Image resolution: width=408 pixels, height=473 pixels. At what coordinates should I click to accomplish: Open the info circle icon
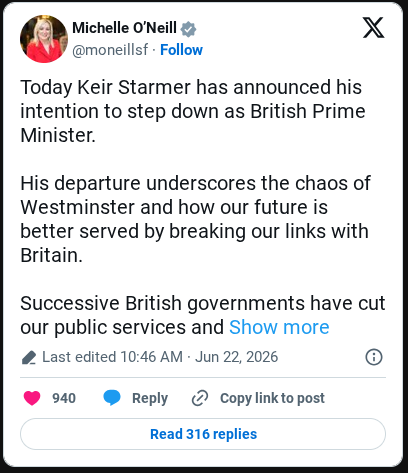click(374, 357)
